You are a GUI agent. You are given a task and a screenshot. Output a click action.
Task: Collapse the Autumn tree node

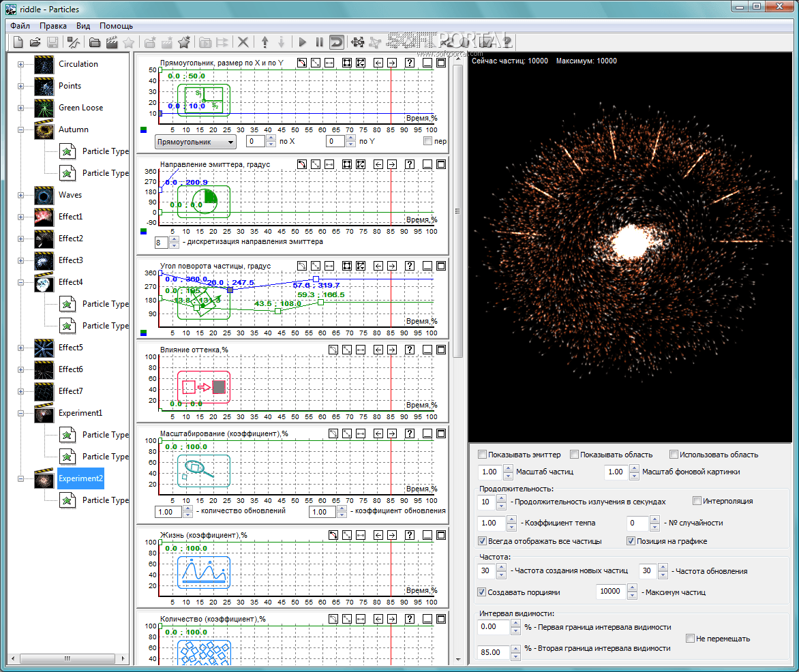[x=20, y=129]
